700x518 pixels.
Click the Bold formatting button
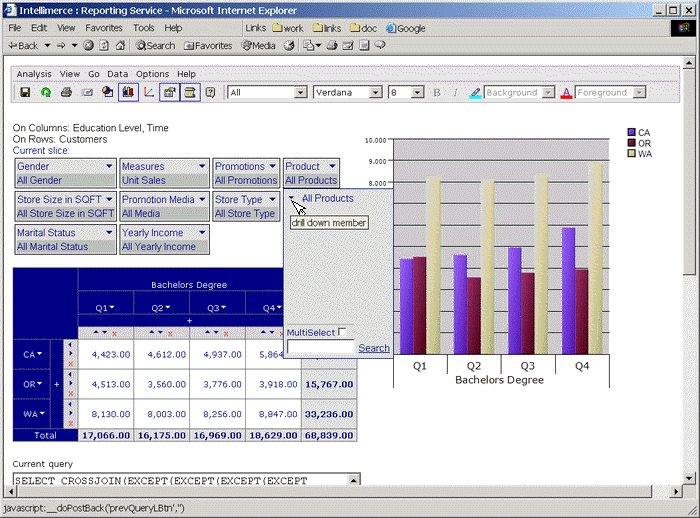tap(437, 92)
